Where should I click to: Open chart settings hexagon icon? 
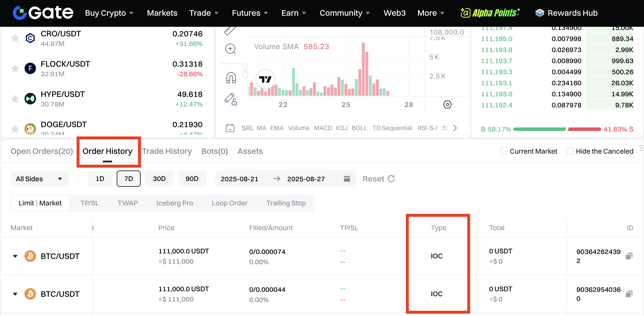point(447,104)
